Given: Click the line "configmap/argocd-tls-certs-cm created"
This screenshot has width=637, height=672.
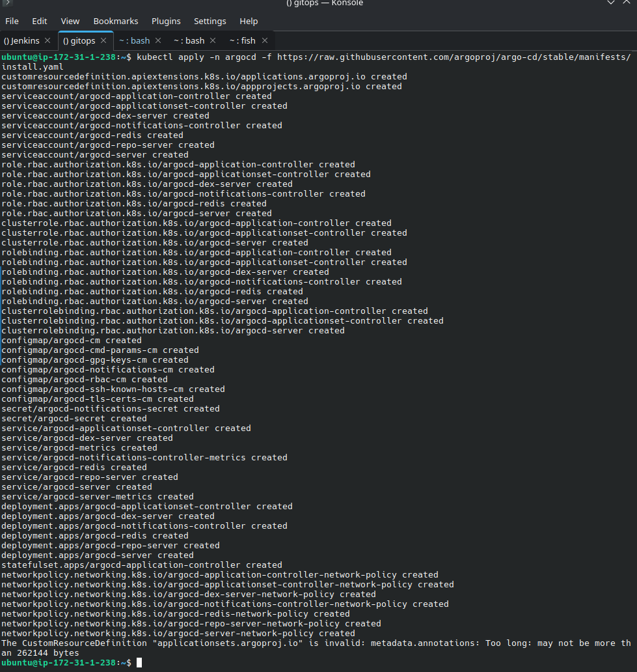Looking at the screenshot, I should point(98,399).
